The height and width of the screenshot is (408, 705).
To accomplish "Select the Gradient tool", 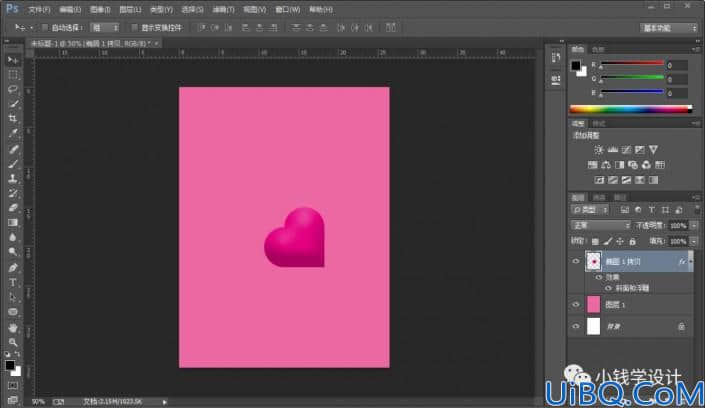I will click(13, 223).
